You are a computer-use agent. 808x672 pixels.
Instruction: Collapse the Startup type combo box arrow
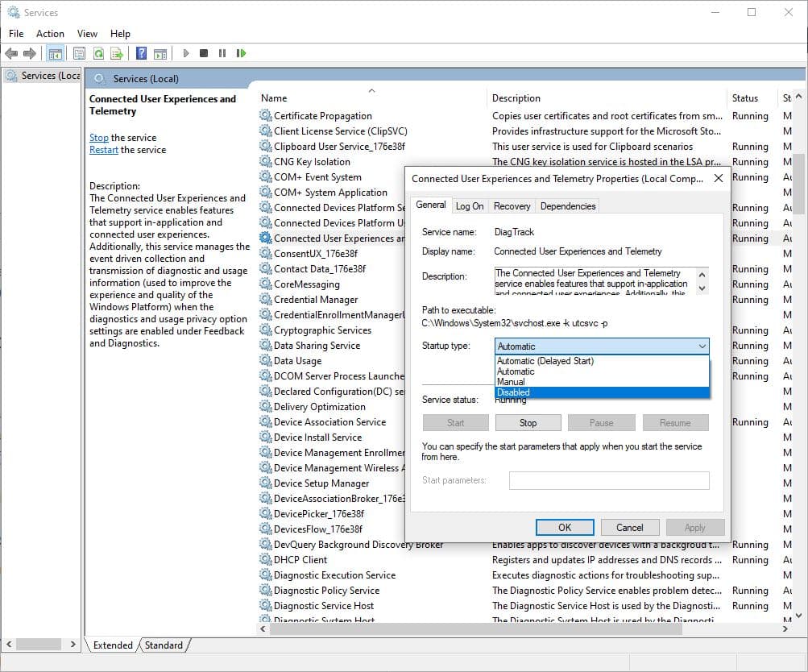(702, 346)
